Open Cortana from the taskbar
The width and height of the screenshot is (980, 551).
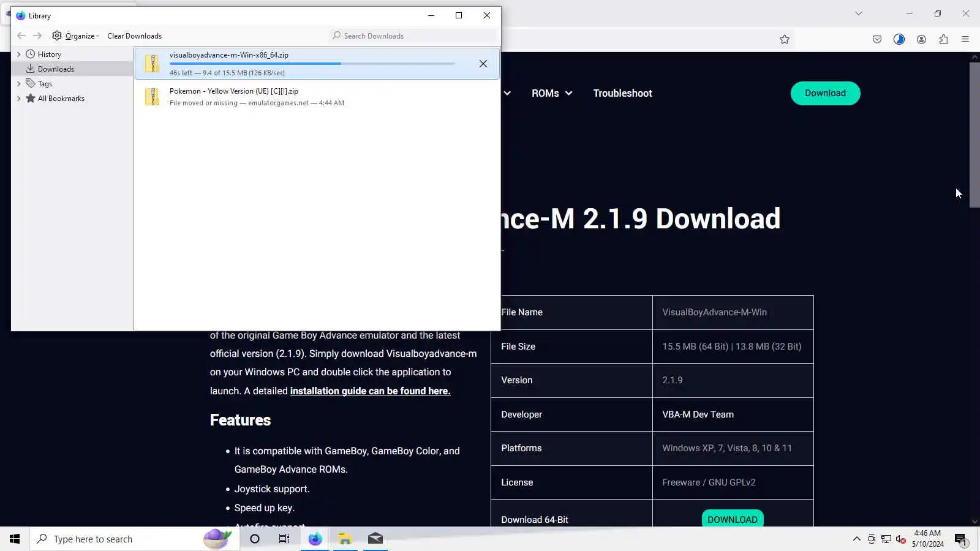255,539
